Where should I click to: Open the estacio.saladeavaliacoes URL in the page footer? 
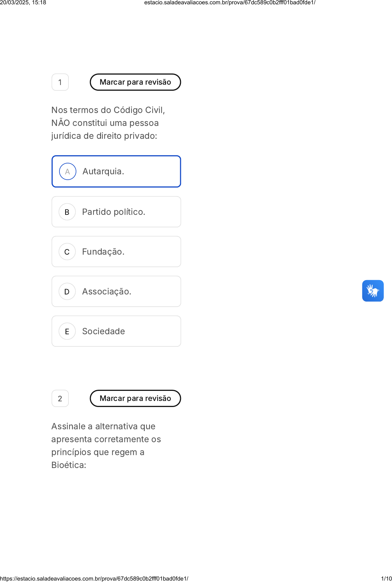94,578
